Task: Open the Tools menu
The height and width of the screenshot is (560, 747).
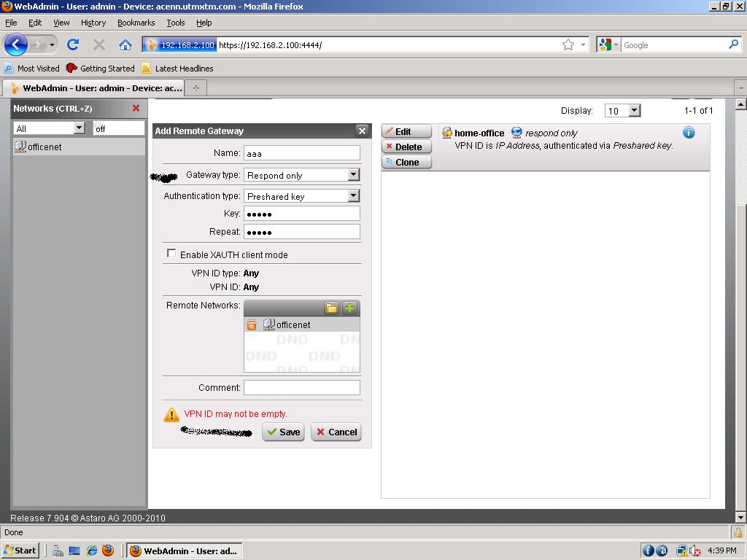Action: pyautogui.click(x=175, y=23)
